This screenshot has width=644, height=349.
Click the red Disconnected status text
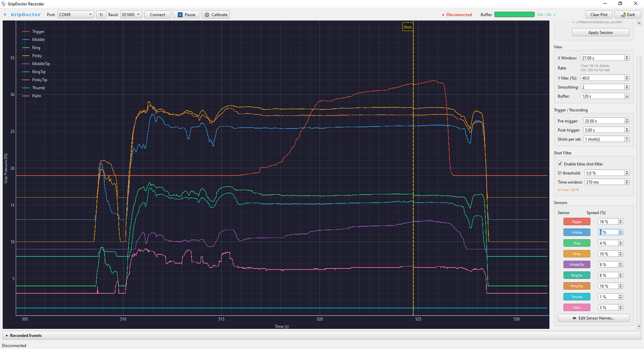(457, 14)
